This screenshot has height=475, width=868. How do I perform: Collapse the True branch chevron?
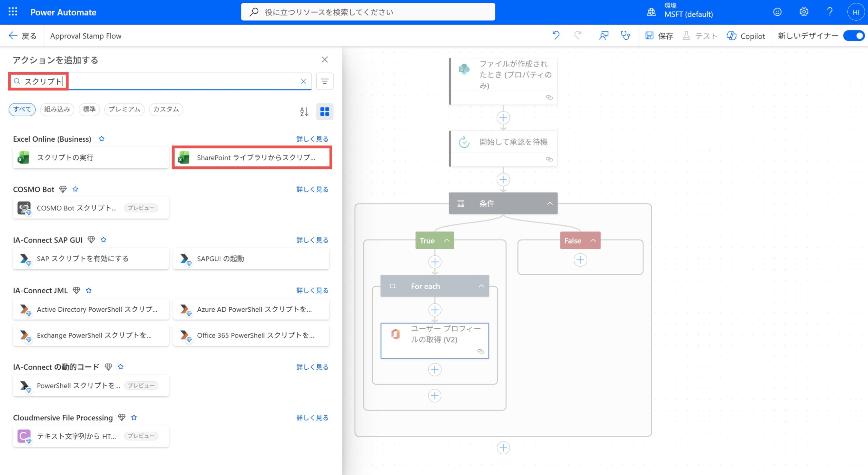[447, 241]
